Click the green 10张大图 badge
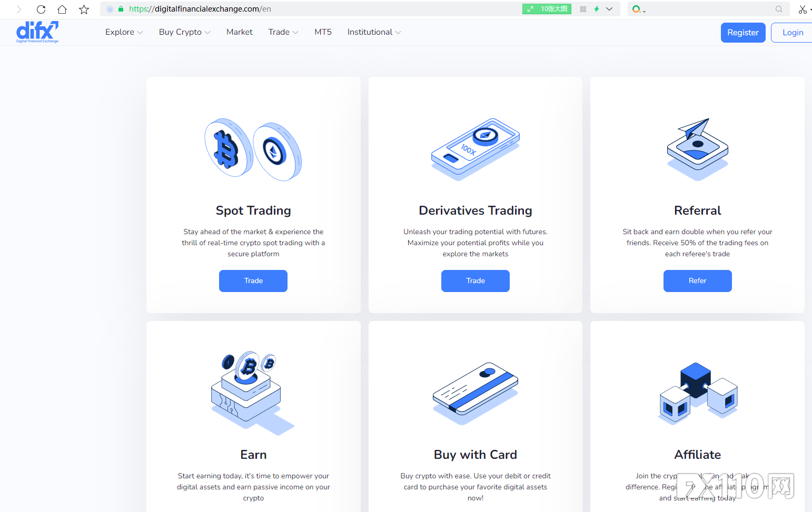Viewport: 812px width, 512px height. 547,9
